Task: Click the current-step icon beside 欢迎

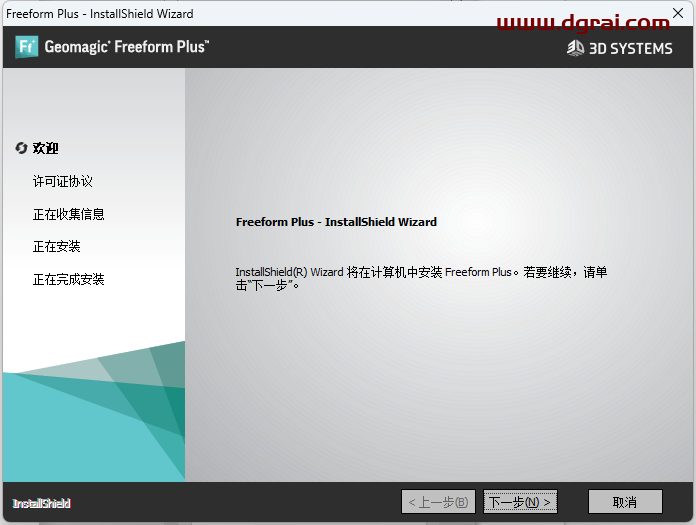Action: click(21, 148)
